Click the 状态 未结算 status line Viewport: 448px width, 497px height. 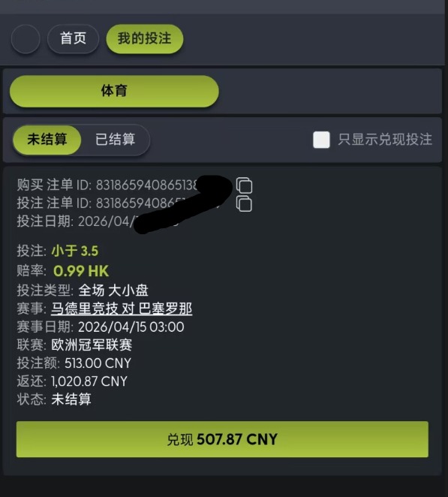tap(54, 399)
